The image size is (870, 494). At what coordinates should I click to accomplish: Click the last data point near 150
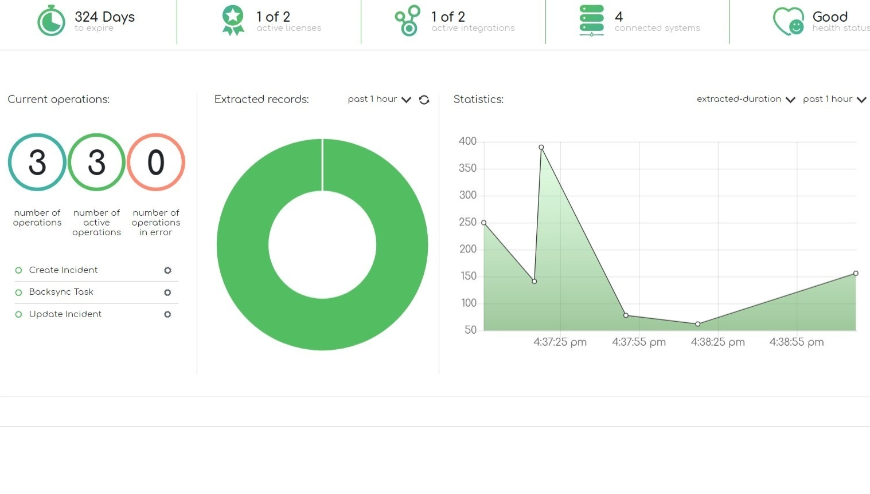point(856,274)
